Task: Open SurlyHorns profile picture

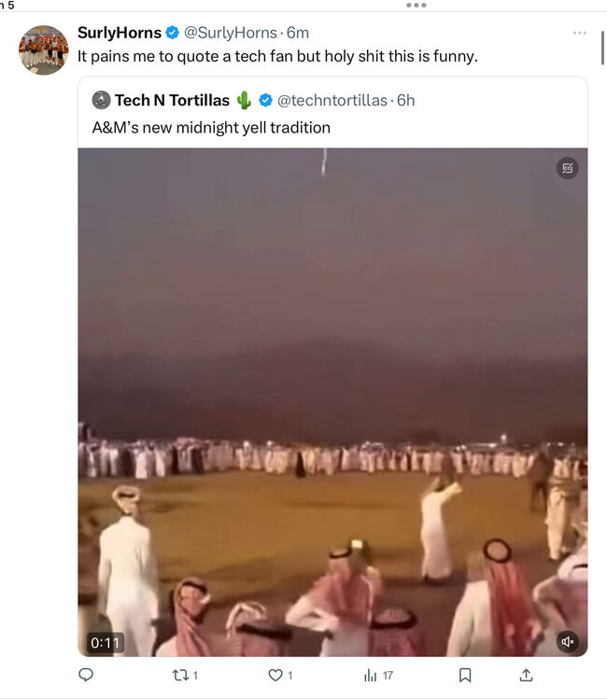Action: coord(44,50)
